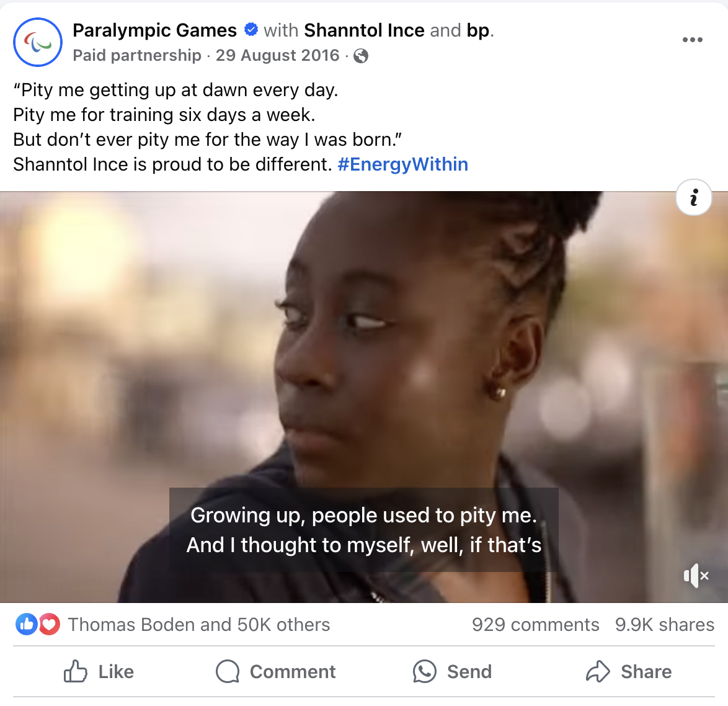
Task: Click the public globe audience icon
Action: point(361,56)
